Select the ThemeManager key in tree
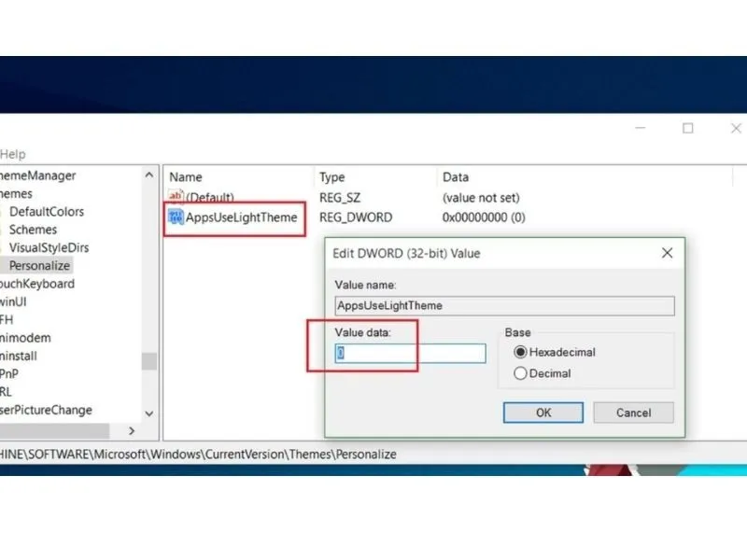Viewport: 747px width, 560px height. point(37,175)
